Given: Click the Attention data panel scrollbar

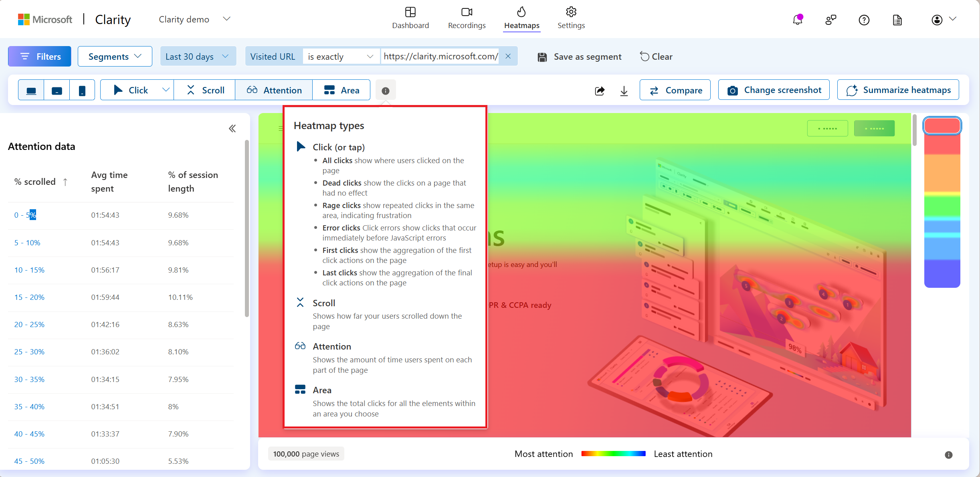Looking at the screenshot, I should 247,228.
